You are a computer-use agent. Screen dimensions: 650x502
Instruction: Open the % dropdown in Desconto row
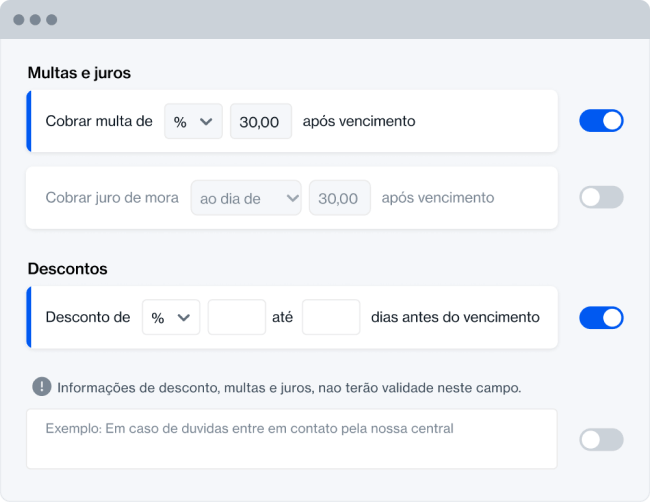[171, 318]
